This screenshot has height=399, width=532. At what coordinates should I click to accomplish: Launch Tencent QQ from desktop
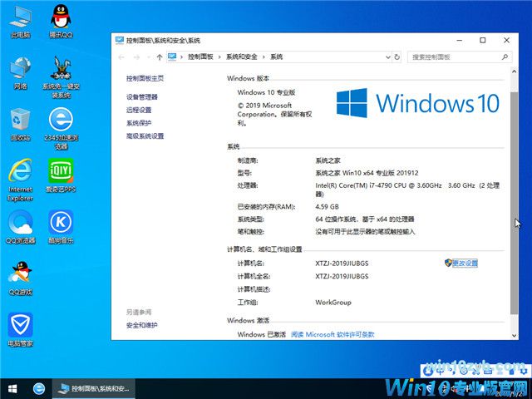pos(61,22)
